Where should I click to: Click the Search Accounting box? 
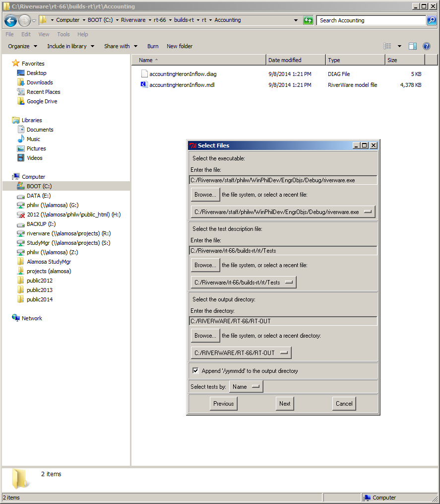click(371, 20)
